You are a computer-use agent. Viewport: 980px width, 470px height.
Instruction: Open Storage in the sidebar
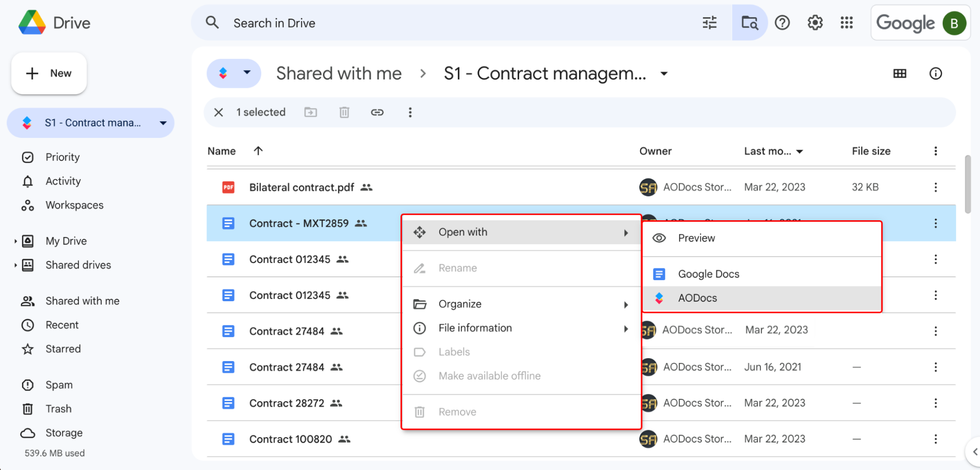(x=64, y=433)
